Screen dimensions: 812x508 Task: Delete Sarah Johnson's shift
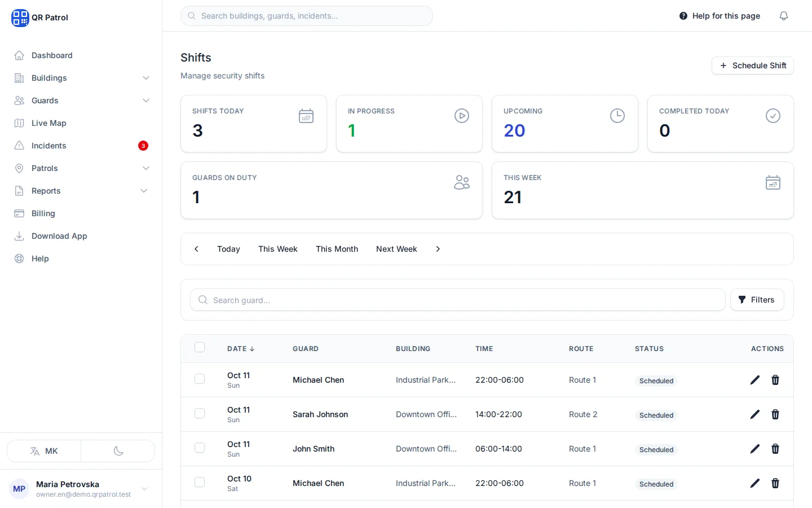[775, 414]
